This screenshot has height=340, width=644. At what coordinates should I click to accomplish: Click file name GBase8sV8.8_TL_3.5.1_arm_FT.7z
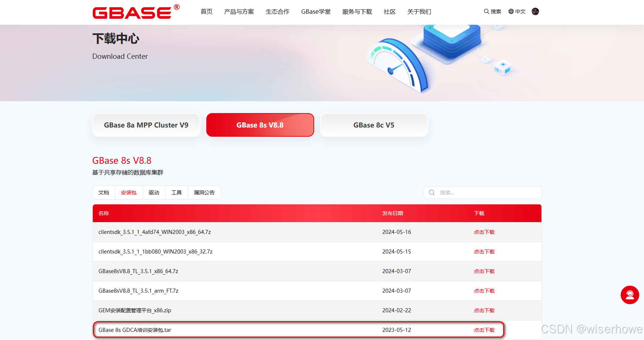tap(138, 291)
